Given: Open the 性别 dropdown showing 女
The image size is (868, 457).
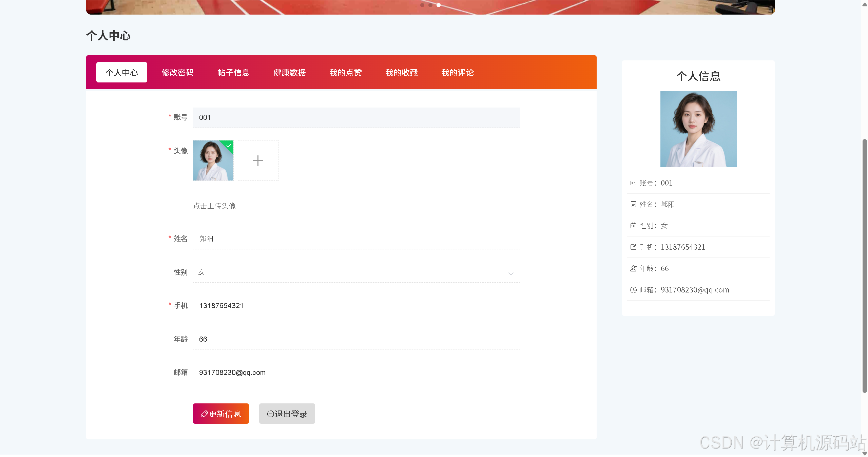Looking at the screenshot, I should 356,272.
